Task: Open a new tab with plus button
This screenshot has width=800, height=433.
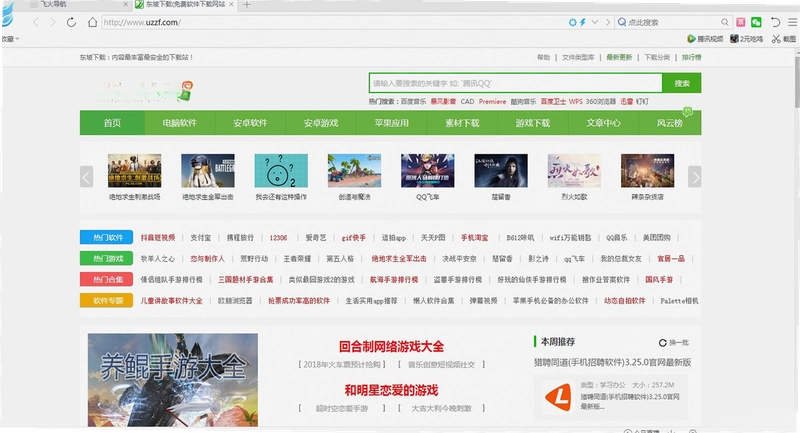Action: (246, 5)
